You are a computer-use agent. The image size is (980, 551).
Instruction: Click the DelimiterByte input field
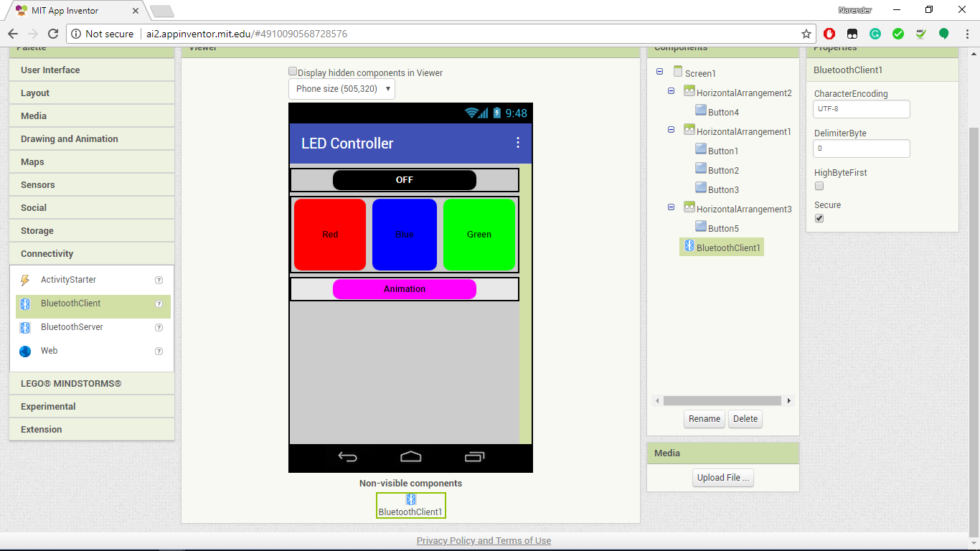(x=862, y=149)
